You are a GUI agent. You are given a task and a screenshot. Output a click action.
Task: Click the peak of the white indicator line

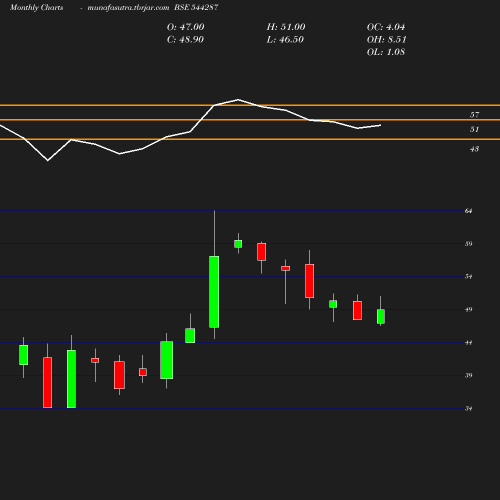(238, 99)
